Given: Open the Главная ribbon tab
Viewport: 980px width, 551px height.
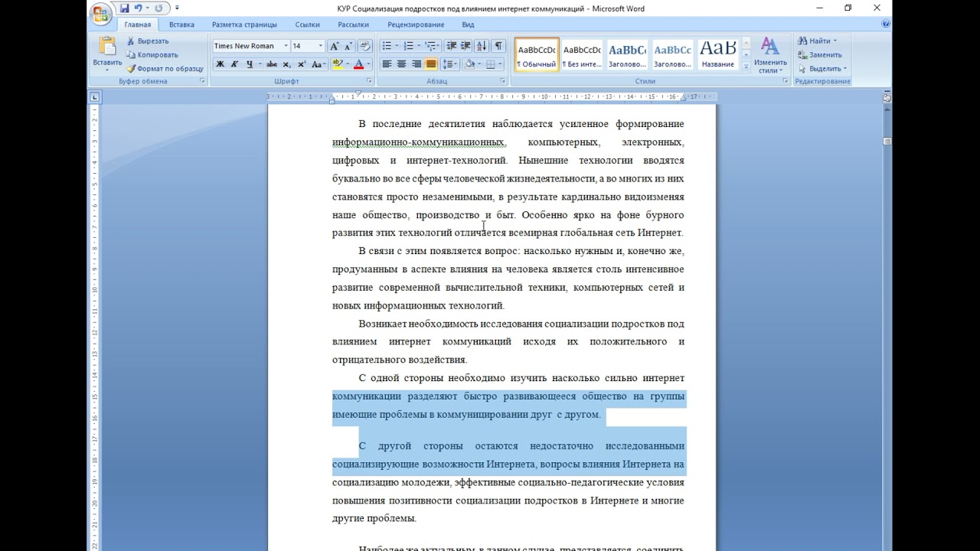Looking at the screenshot, I should (x=138, y=24).
